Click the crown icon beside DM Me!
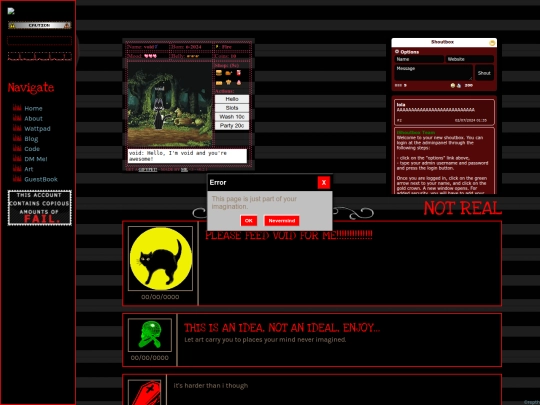 [17, 158]
